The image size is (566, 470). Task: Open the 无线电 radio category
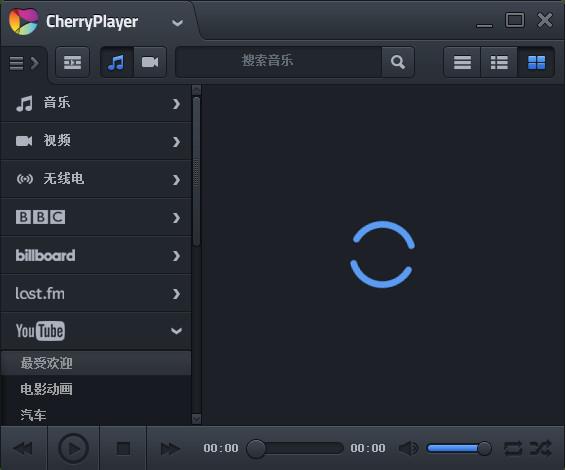pyautogui.click(x=96, y=179)
